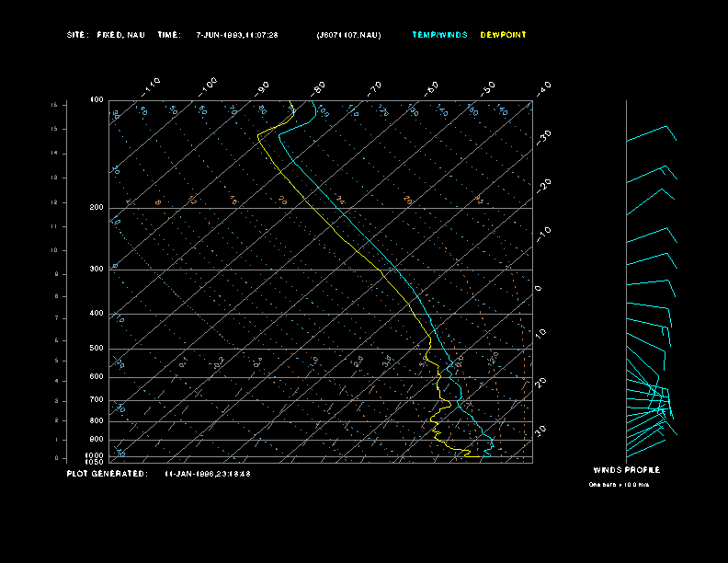Image resolution: width=728 pixels, height=563 pixels.
Task: Click the yellow DEWPOINT legend label
Action: 504,35
